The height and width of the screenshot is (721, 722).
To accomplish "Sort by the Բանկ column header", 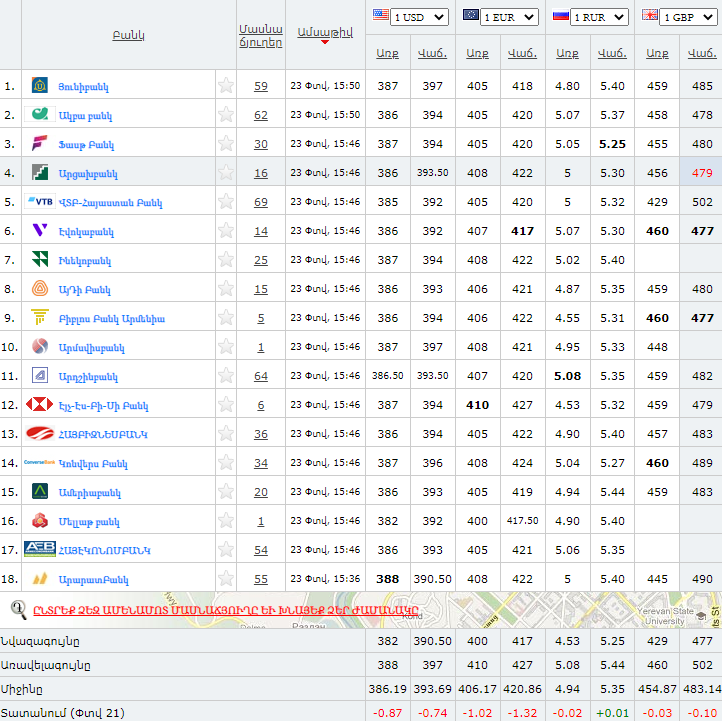I will tap(128, 35).
